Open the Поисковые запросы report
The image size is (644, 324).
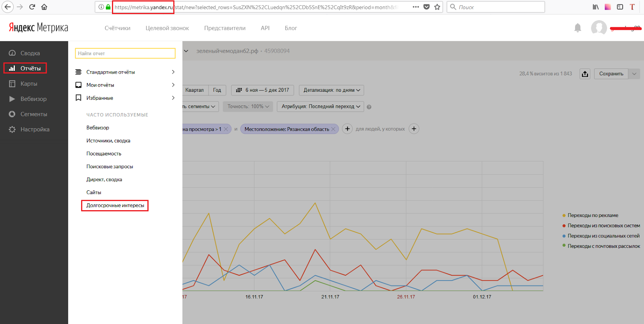pyautogui.click(x=109, y=167)
